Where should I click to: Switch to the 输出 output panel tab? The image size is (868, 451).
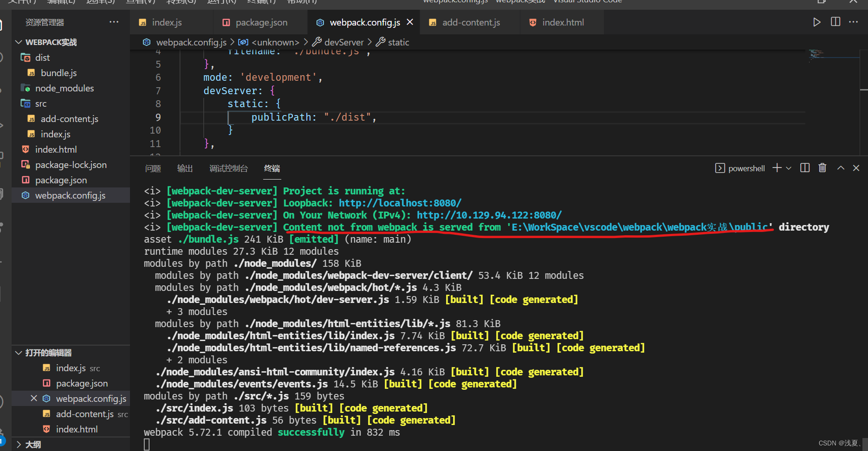pos(185,168)
